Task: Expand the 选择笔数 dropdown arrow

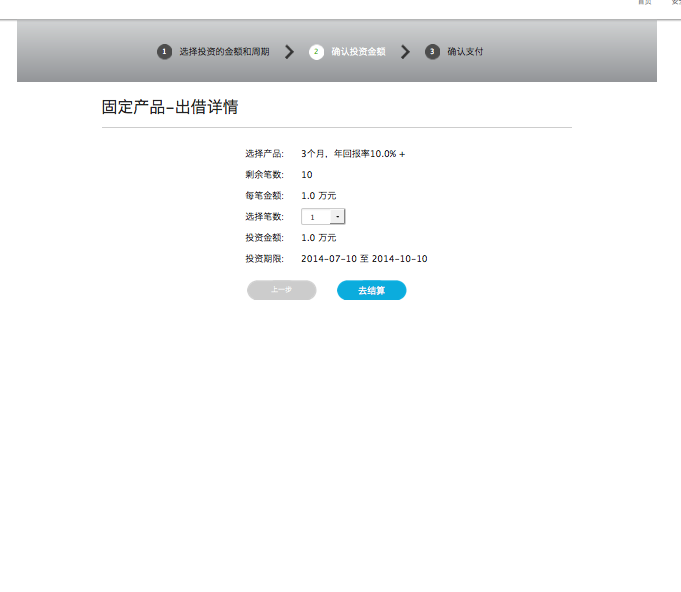Action: (x=337, y=216)
